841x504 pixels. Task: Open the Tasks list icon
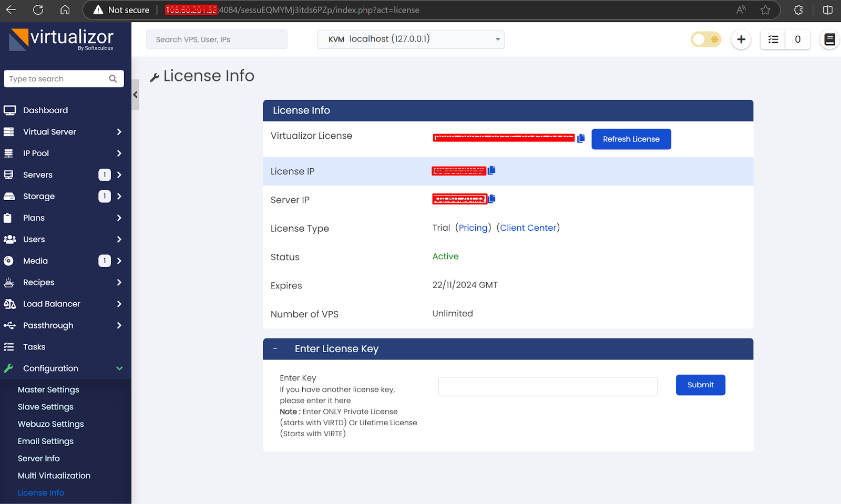pos(10,346)
